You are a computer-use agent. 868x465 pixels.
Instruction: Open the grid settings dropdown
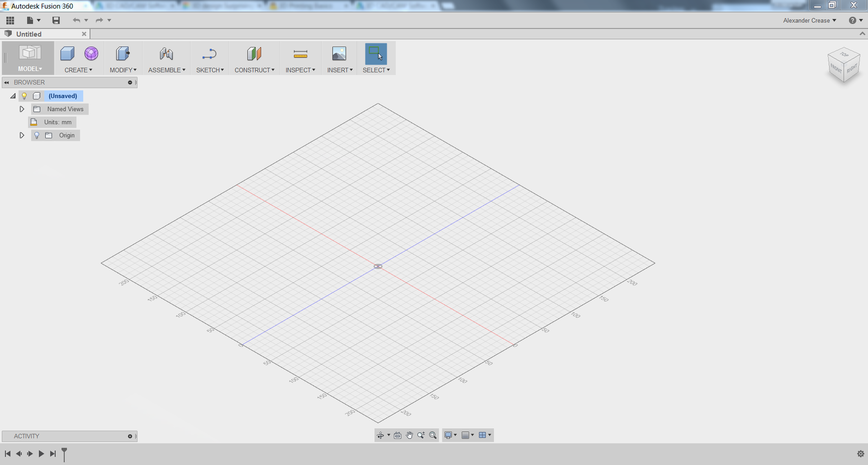(x=473, y=435)
